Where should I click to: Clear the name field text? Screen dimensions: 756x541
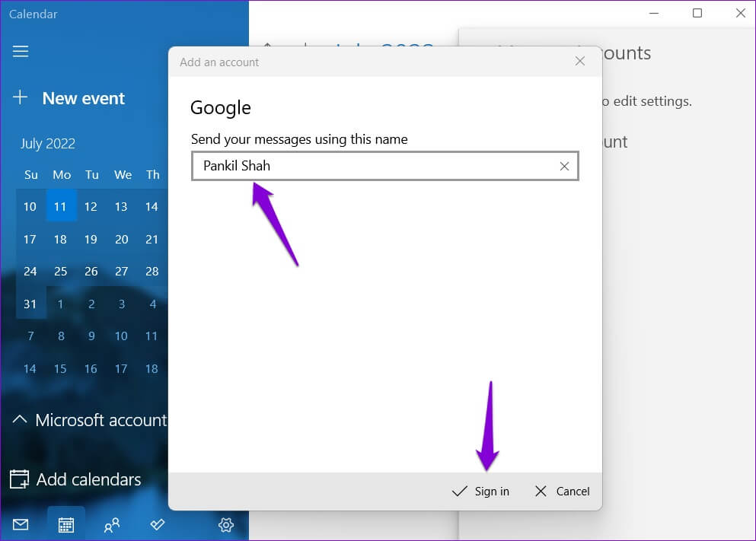point(564,166)
